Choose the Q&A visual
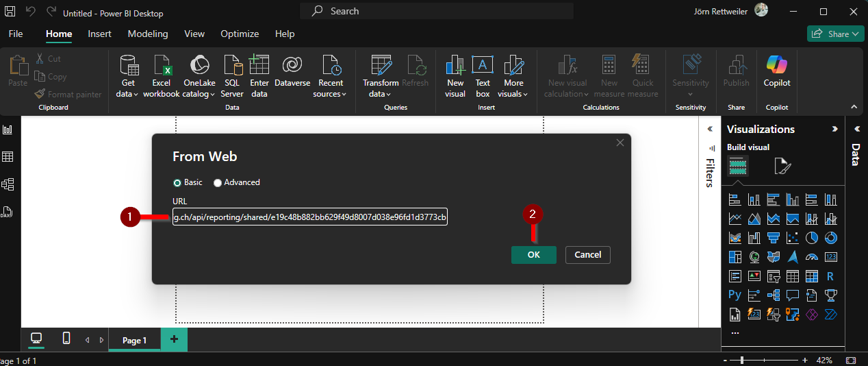 click(793, 295)
